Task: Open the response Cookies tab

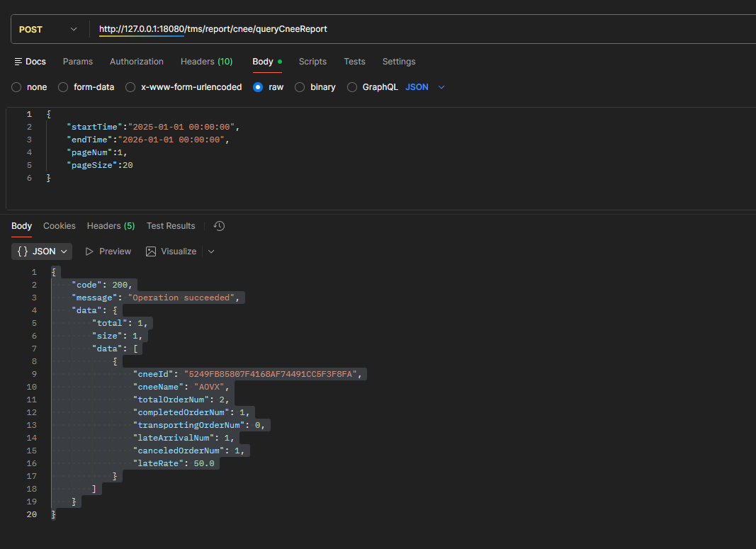Action: click(60, 226)
